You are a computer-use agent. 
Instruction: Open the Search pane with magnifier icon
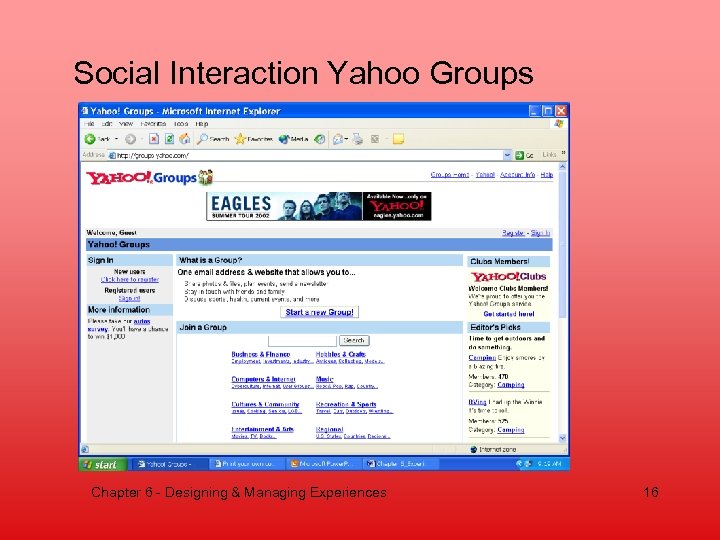click(x=202, y=139)
